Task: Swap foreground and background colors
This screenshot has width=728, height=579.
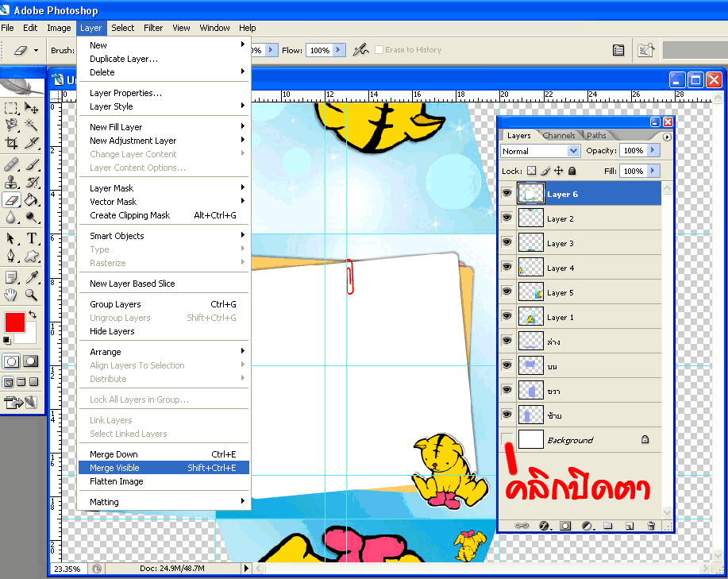Action: coord(32,315)
